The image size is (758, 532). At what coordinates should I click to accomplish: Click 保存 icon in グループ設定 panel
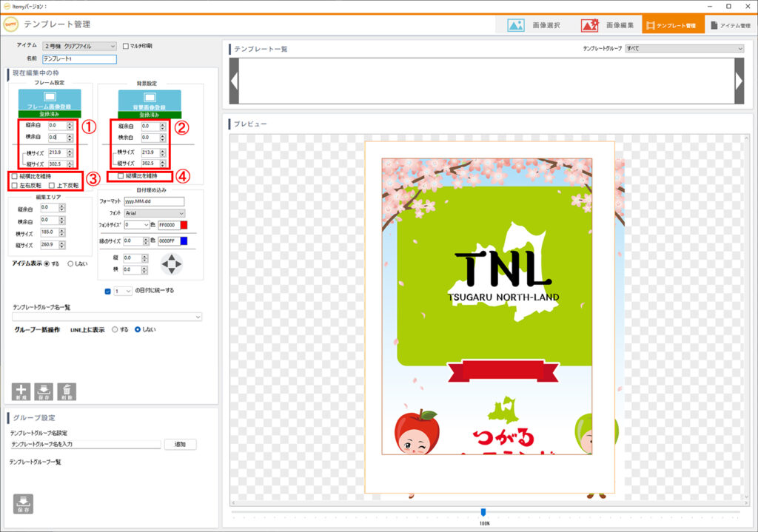click(x=23, y=504)
